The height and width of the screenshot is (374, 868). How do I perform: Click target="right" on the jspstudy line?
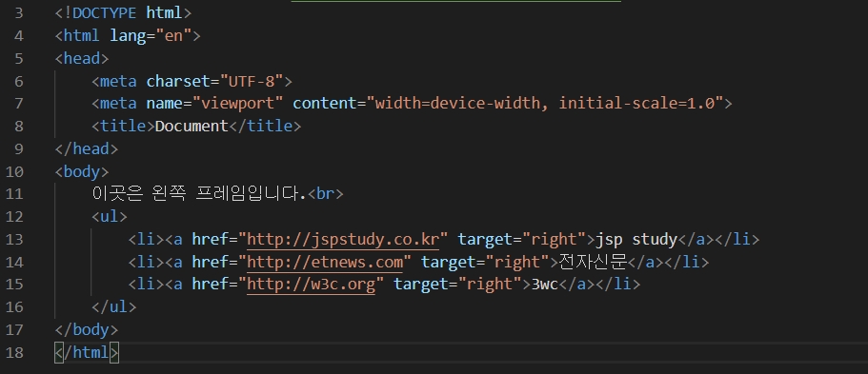click(x=522, y=239)
